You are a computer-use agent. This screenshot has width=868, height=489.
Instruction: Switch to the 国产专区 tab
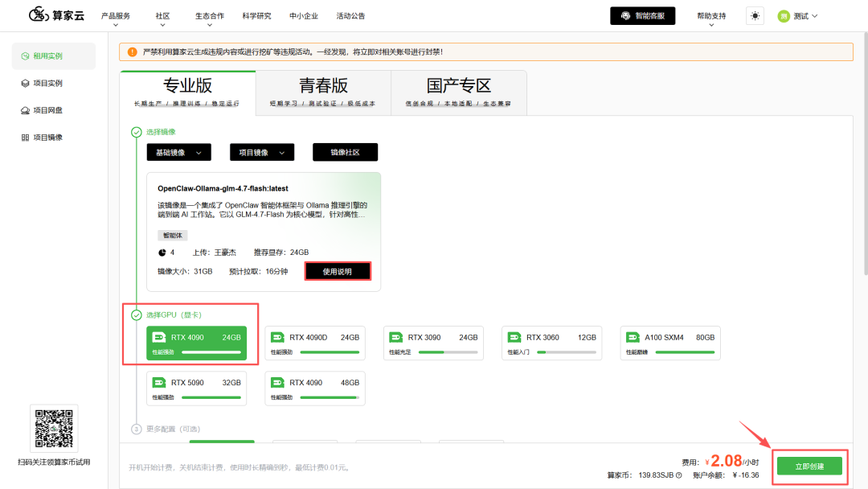pyautogui.click(x=459, y=93)
